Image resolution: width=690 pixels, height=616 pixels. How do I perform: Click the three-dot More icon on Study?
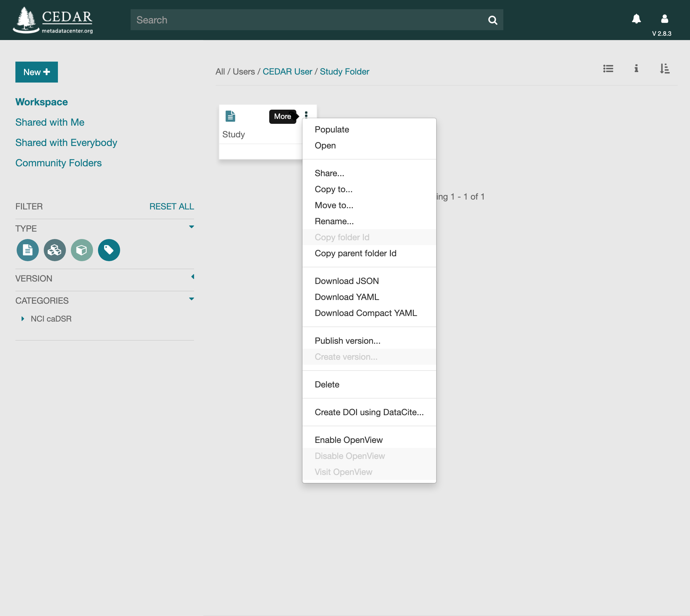click(306, 115)
